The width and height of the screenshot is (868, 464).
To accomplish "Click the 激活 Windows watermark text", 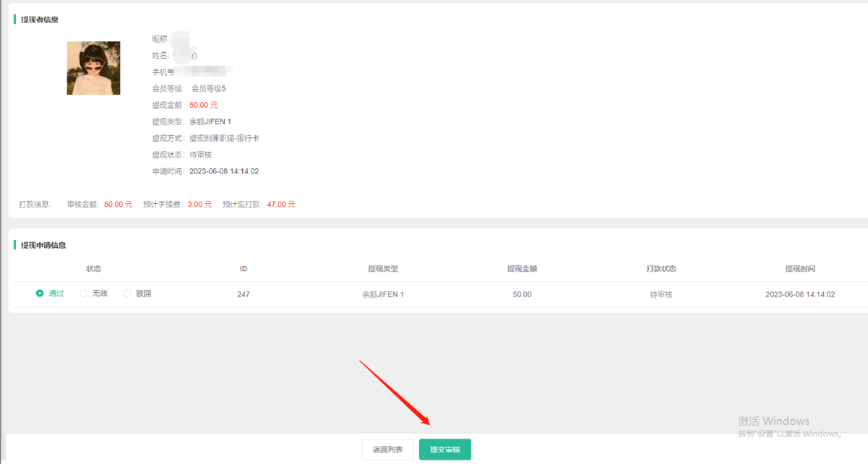I will click(773, 421).
